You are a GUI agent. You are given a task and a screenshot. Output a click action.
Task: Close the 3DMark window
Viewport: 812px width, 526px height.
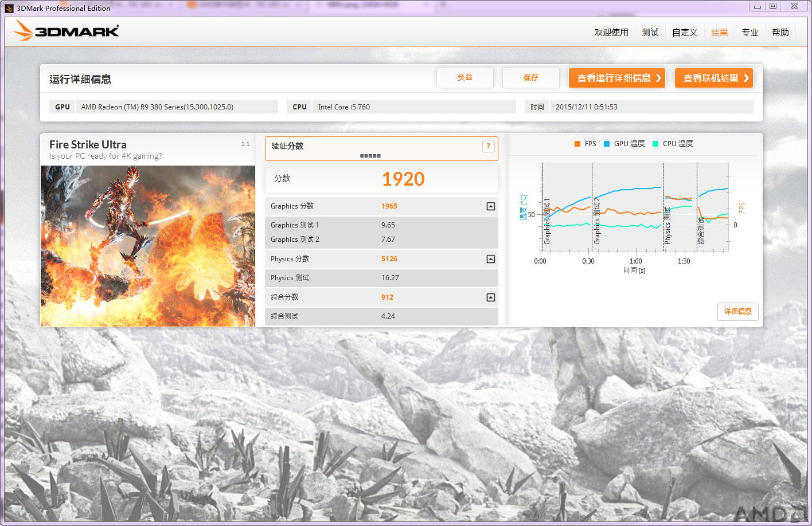794,6
